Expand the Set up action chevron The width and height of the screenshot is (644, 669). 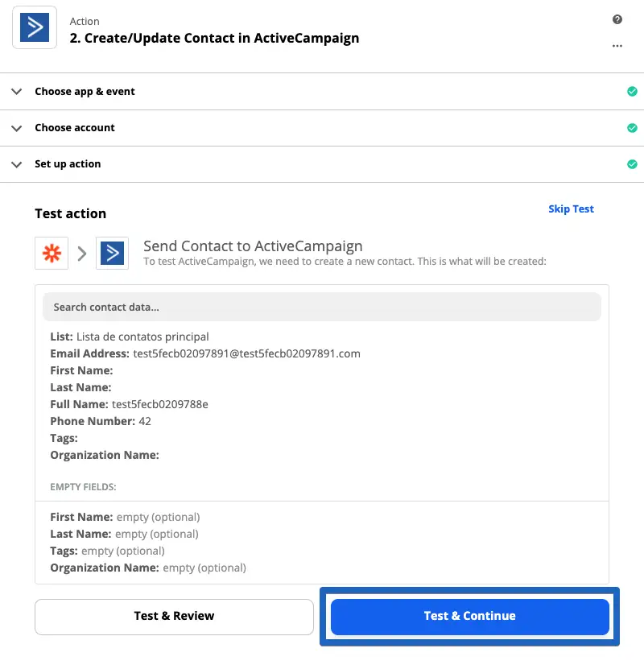point(16,164)
